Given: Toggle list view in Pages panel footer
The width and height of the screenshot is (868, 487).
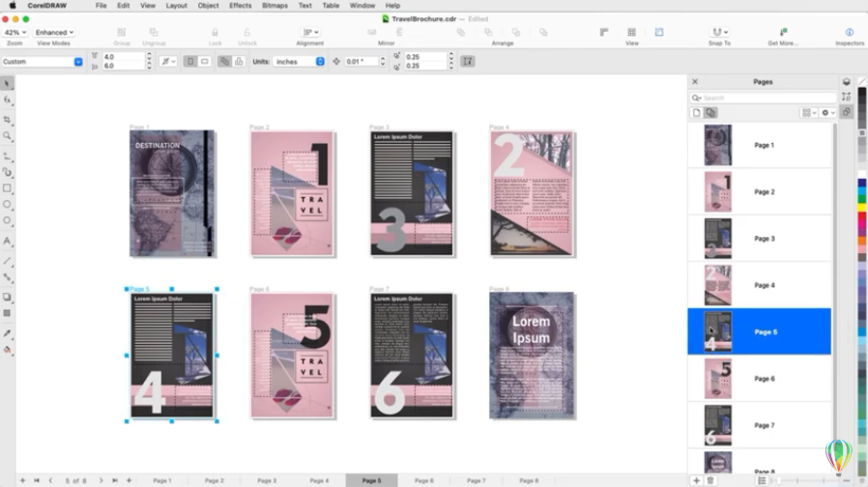Looking at the screenshot, I should [762, 480].
